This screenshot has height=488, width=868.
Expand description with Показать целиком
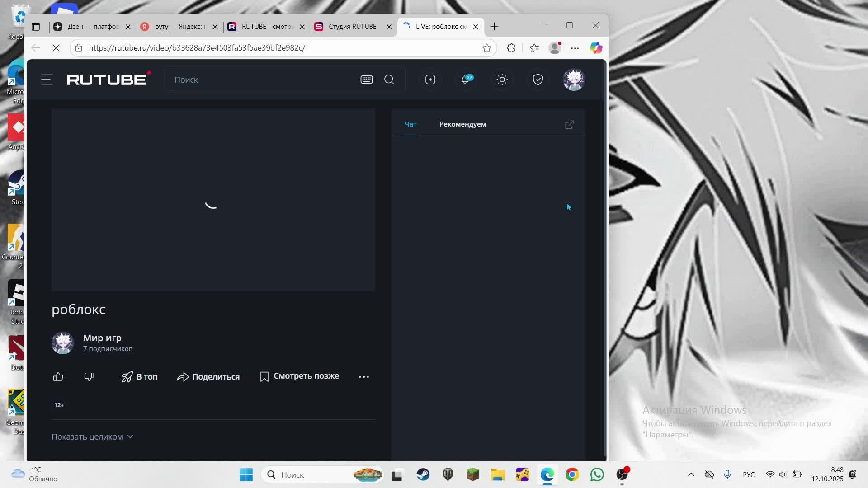point(92,437)
